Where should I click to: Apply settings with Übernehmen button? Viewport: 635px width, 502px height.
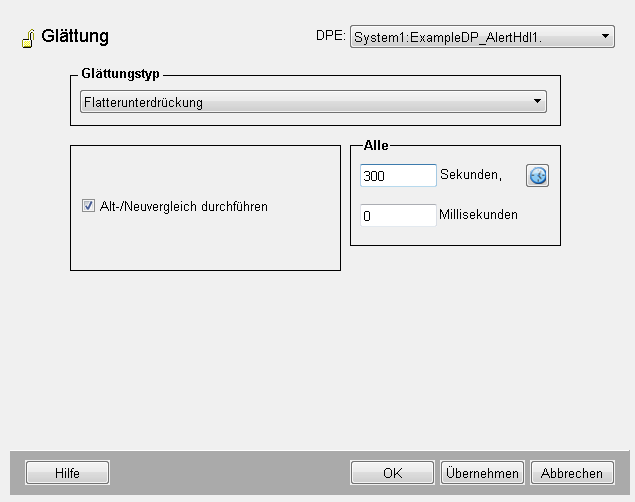click(x=482, y=472)
